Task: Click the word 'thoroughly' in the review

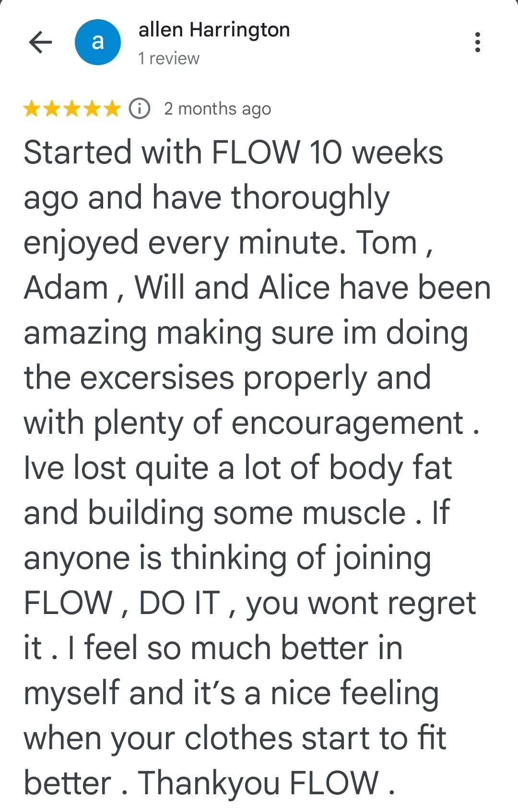Action: coord(310,197)
